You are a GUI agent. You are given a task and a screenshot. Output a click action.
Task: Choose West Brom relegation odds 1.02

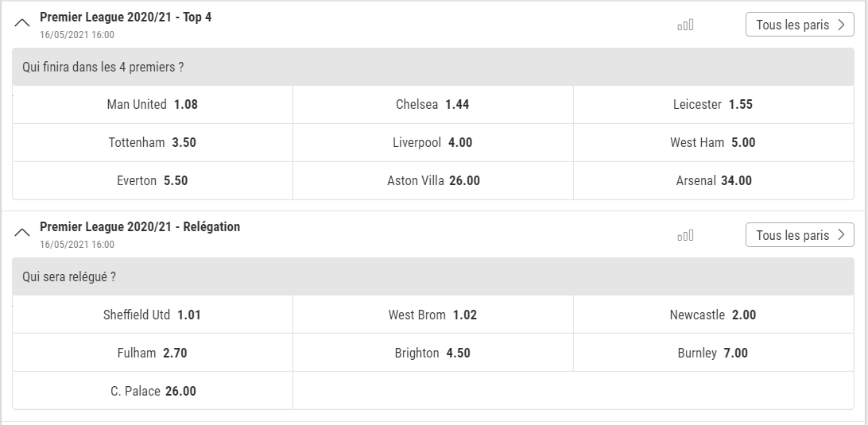[x=432, y=315]
